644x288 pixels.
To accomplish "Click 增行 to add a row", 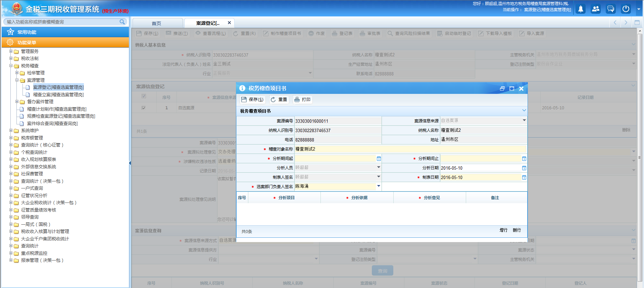I will [x=503, y=230].
